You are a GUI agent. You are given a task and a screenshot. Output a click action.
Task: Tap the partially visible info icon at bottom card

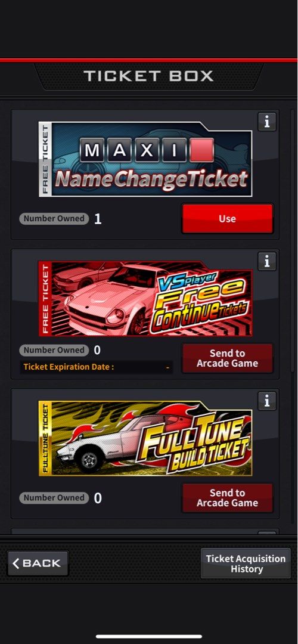(x=267, y=532)
